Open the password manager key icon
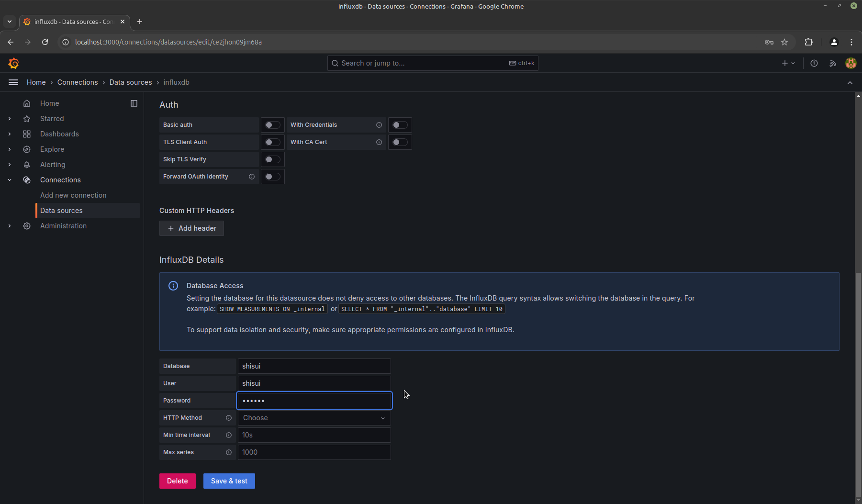The height and width of the screenshot is (504, 862). pyautogui.click(x=769, y=42)
